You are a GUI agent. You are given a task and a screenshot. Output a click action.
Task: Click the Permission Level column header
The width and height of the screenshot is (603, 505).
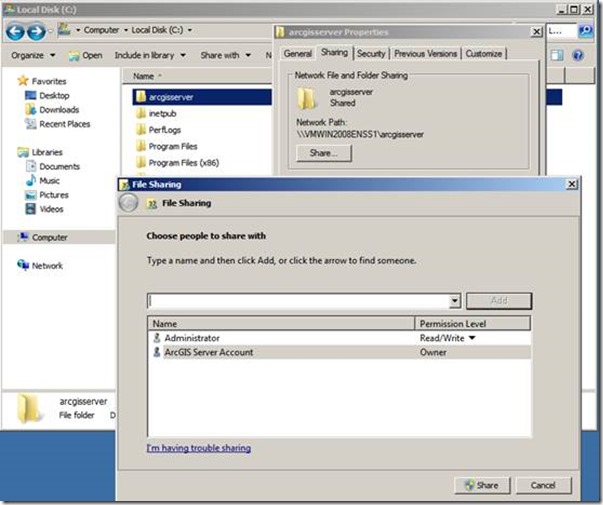coord(473,323)
